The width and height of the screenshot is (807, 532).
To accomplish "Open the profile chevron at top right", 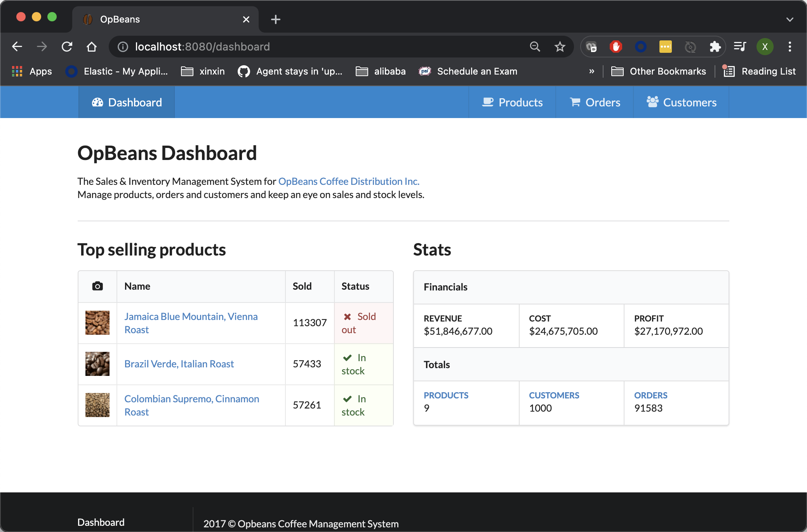I will pos(790,19).
